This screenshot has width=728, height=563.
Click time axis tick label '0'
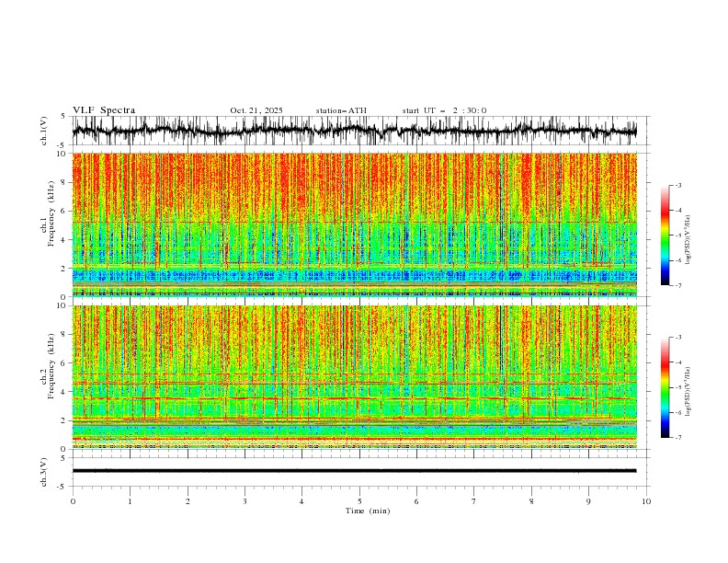point(73,501)
